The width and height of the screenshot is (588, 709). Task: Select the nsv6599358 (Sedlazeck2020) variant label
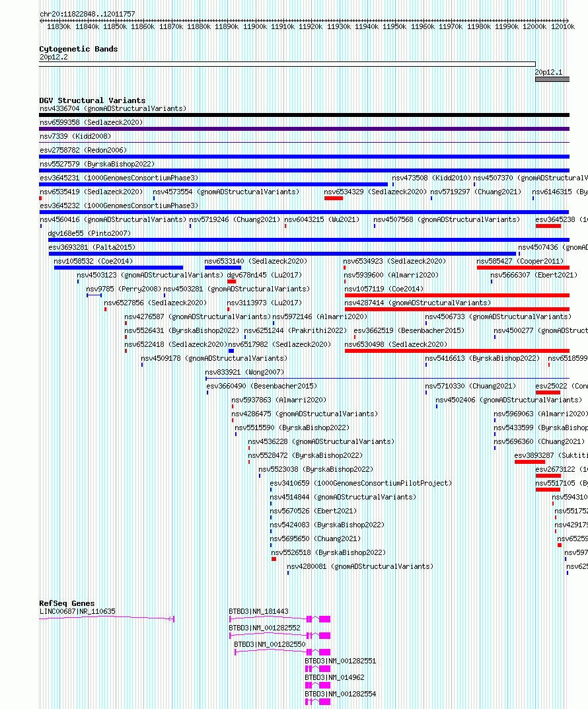coord(91,122)
